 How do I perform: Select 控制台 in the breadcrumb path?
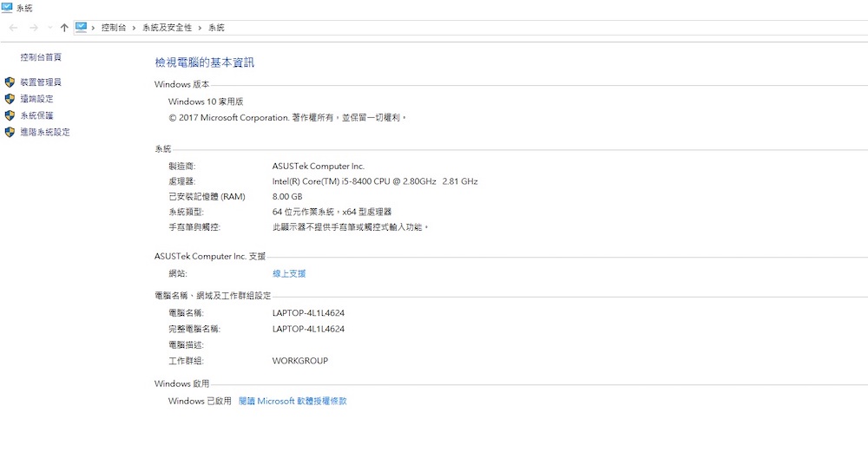click(x=113, y=28)
